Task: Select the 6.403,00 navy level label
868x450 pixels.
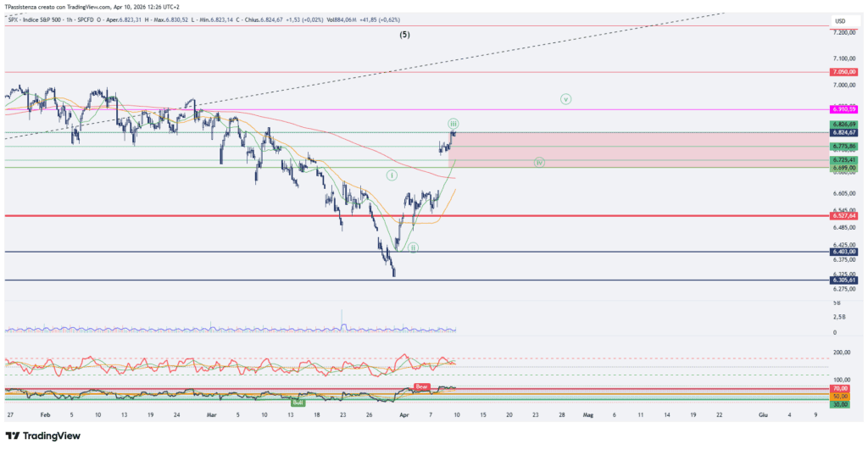Action: coord(845,252)
